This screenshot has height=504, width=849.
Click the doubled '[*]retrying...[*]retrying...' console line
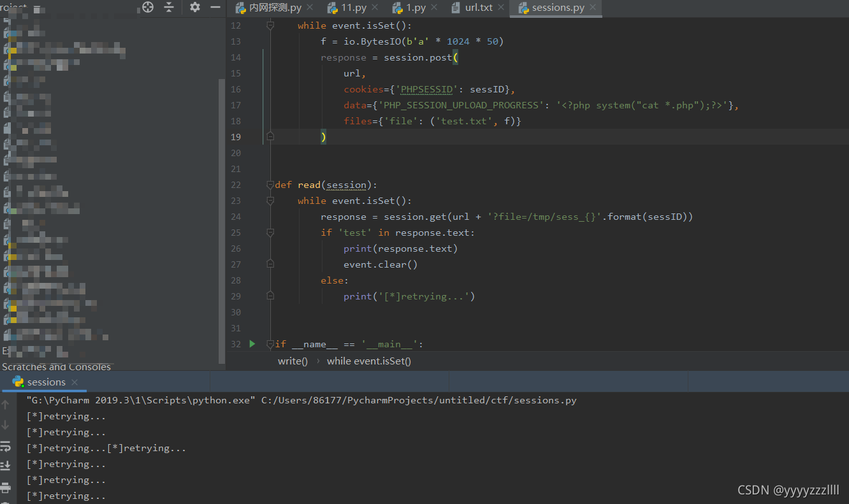click(x=106, y=449)
